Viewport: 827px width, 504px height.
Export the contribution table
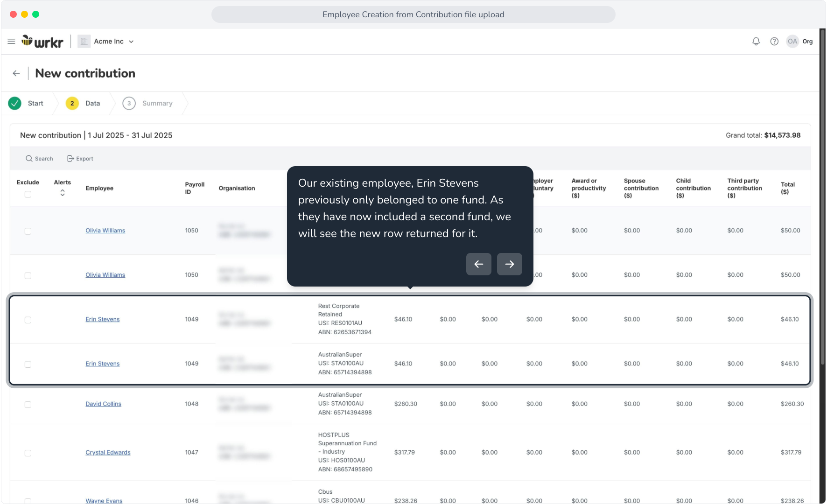coord(80,159)
